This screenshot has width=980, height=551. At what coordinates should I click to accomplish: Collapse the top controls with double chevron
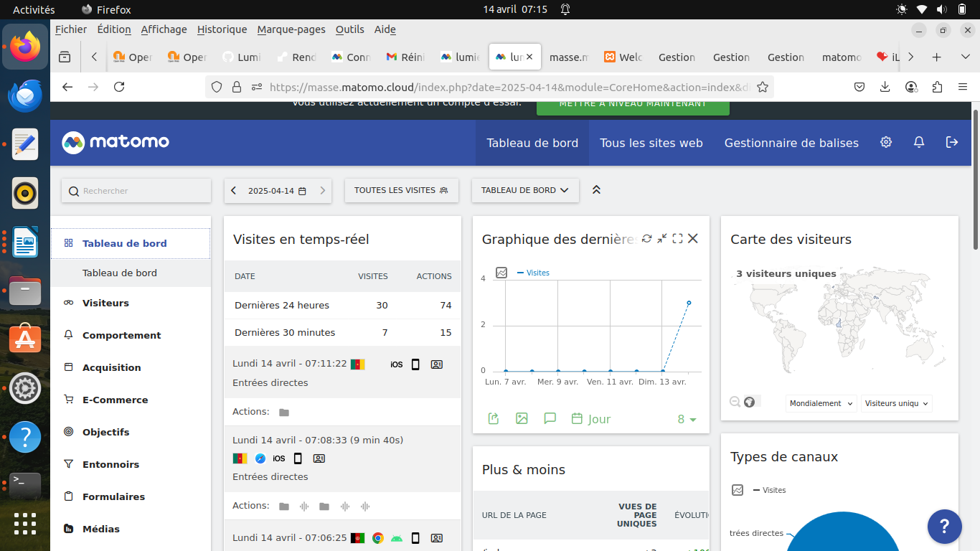pos(596,190)
